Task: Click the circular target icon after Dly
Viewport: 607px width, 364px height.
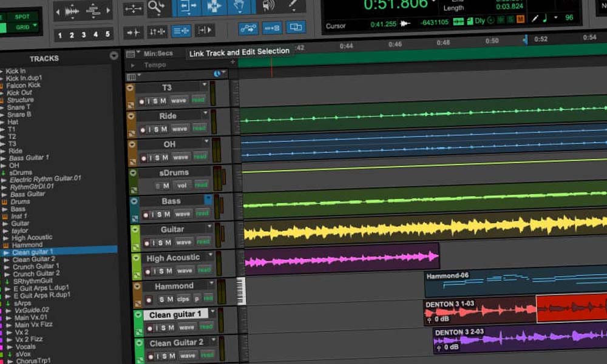Action: point(490,20)
